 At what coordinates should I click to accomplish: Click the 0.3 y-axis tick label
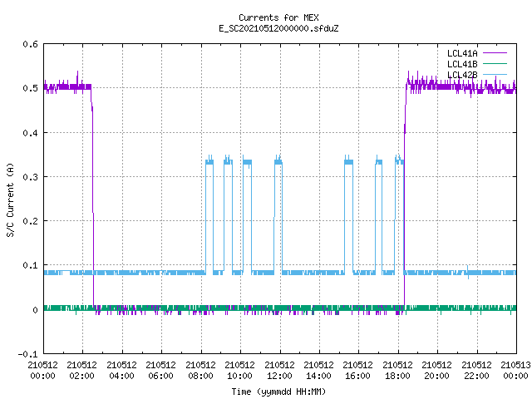[31, 177]
